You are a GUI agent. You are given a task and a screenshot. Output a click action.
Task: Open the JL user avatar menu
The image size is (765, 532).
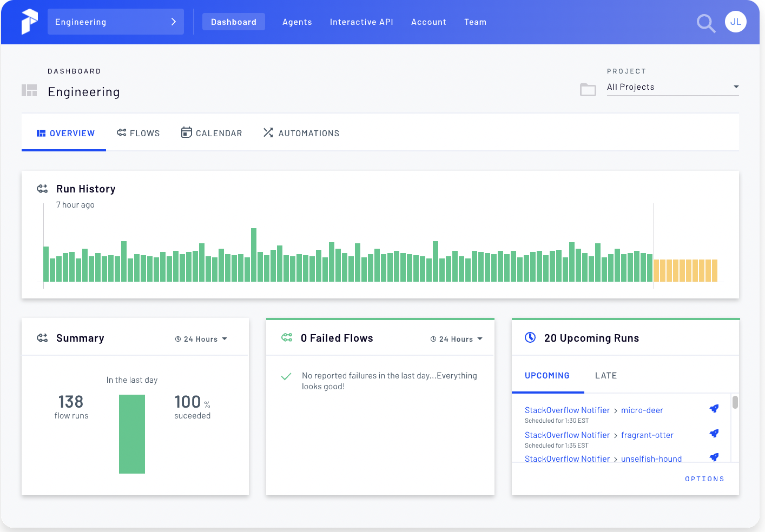735,22
